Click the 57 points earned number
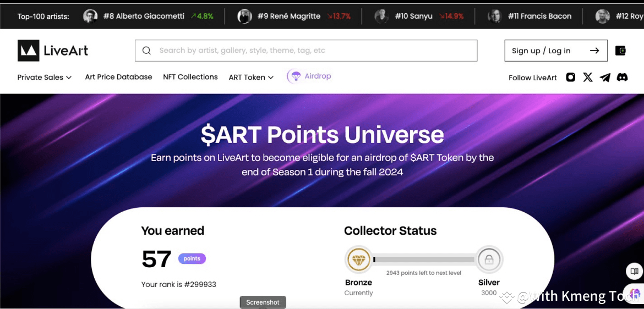644x309 pixels. 156,260
